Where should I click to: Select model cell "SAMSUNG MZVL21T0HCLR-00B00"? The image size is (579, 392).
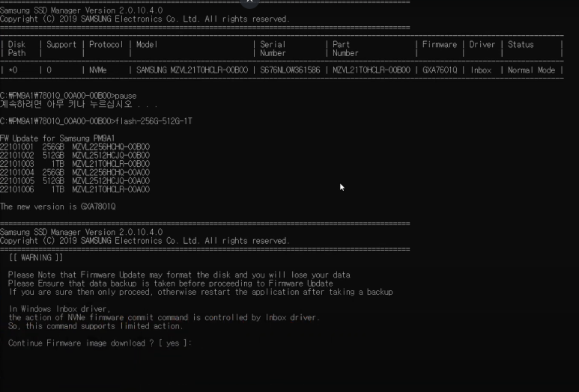(x=192, y=70)
